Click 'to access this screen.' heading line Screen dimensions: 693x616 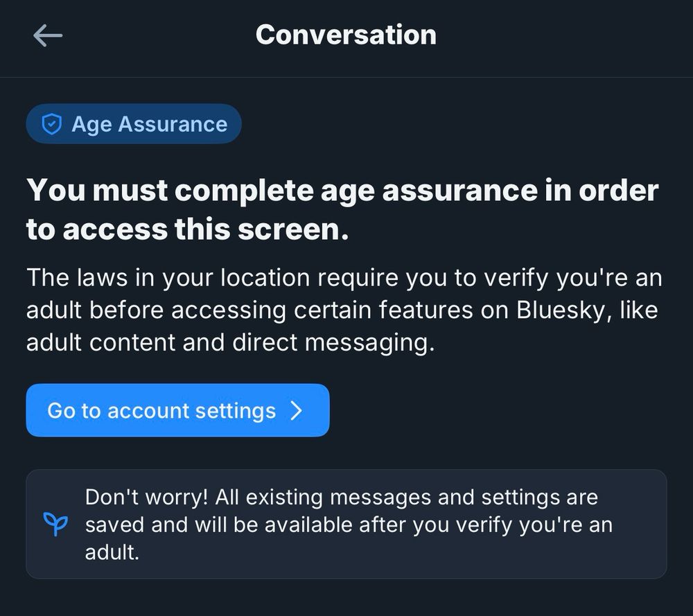point(187,230)
